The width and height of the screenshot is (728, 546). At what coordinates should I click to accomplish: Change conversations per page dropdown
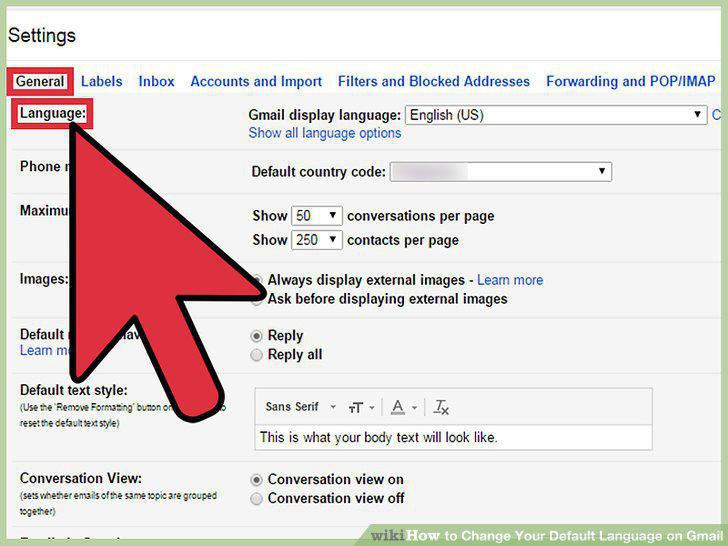(317, 216)
